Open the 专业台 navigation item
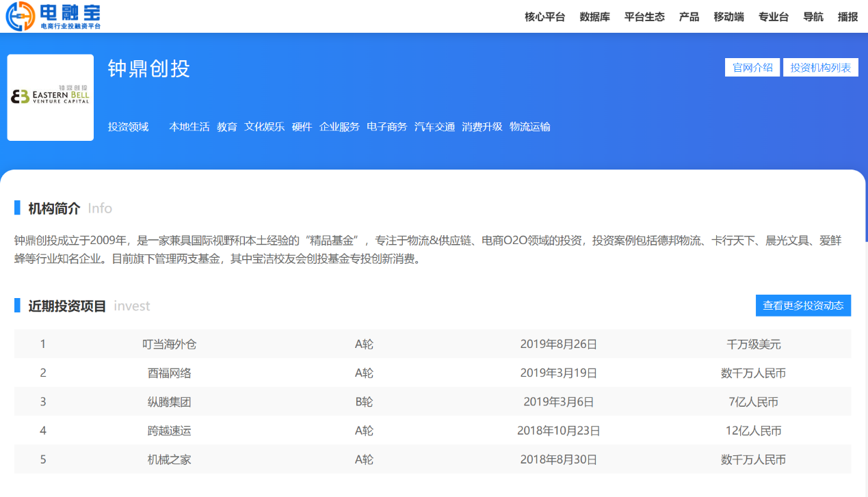The height and width of the screenshot is (497, 868). click(x=773, y=17)
